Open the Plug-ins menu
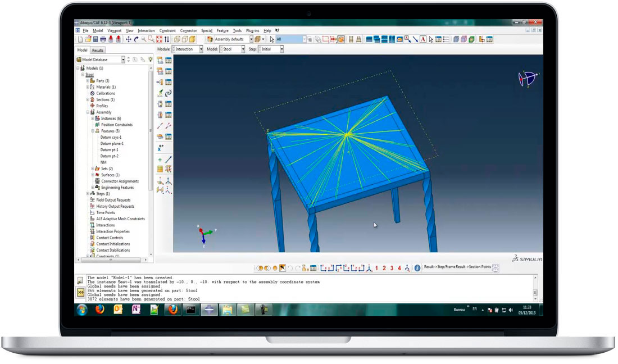This screenshot has width=618, height=364. (253, 30)
